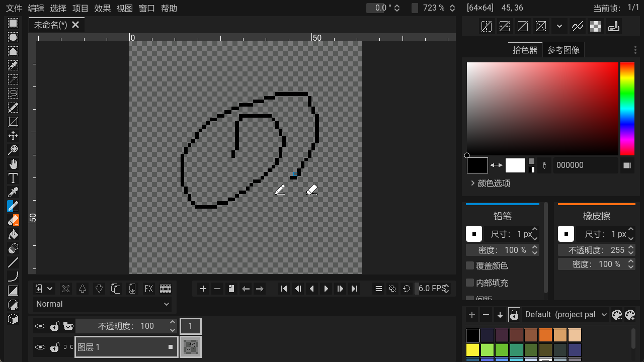Select the crop tool
The height and width of the screenshot is (362, 644).
[x=13, y=122]
